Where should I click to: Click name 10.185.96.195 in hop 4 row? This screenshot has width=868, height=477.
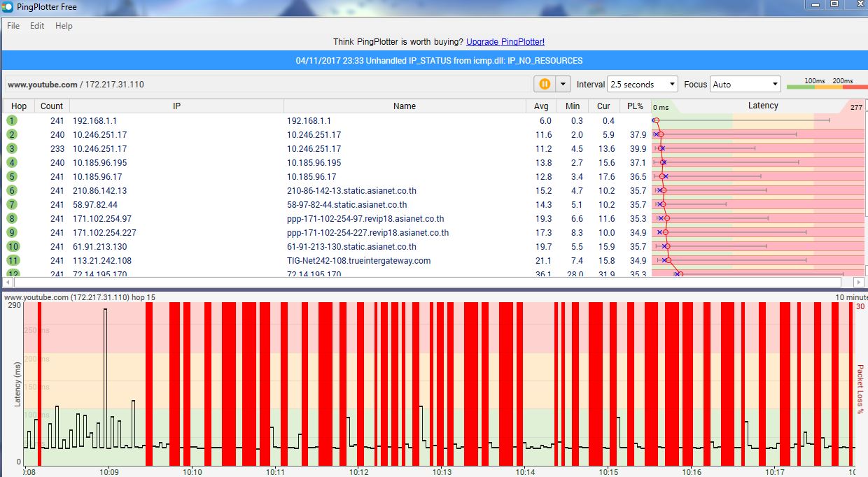tap(314, 163)
